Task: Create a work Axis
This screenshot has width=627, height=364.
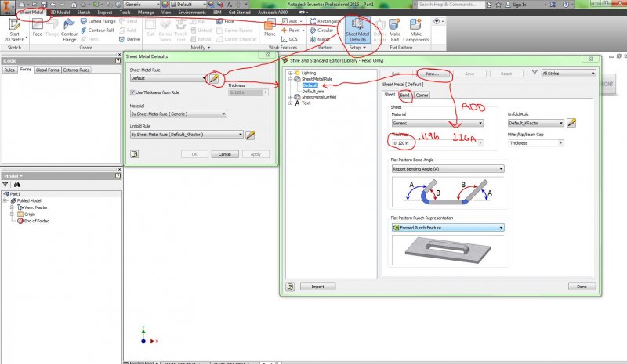Action: coord(289,21)
